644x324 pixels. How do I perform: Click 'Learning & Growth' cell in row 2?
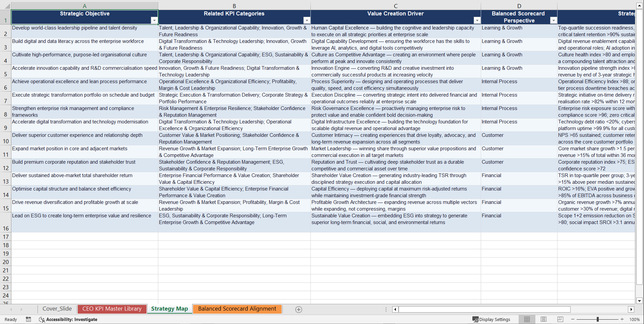tap(519, 31)
